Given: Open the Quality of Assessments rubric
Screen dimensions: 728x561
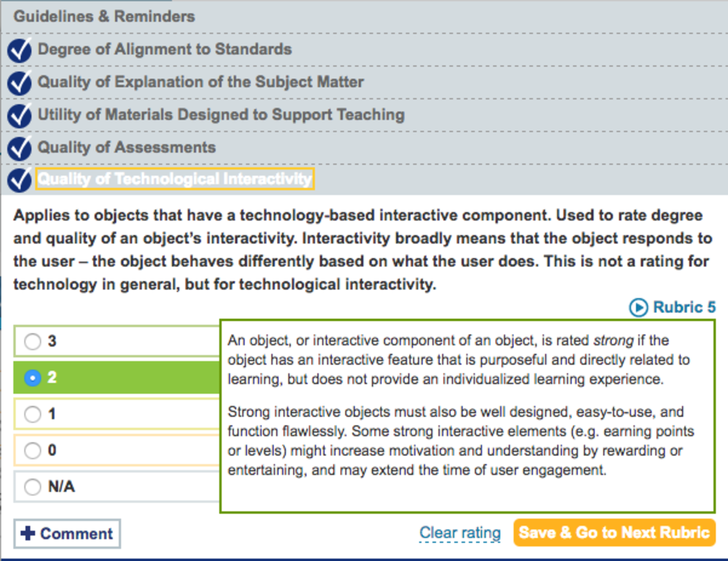Looking at the screenshot, I should 127,147.
